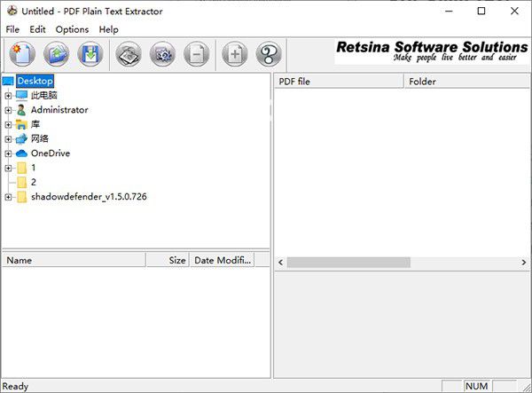The image size is (532, 393).
Task: Click the New document toolbar icon
Action: coord(22,54)
